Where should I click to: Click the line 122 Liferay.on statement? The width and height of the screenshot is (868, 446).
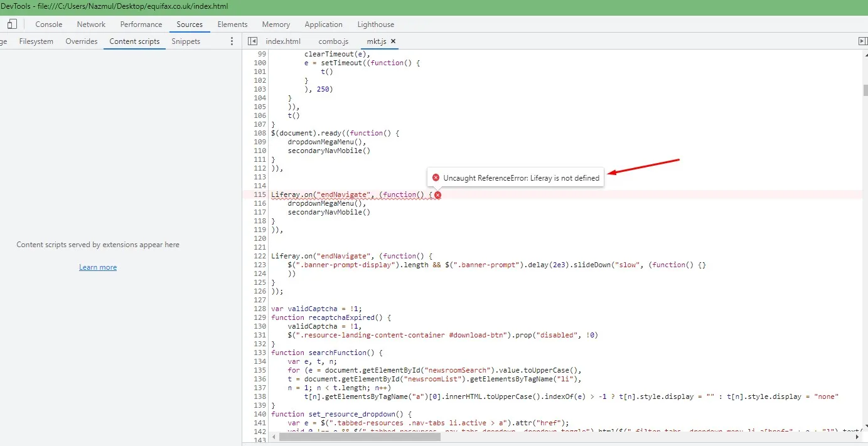[x=352, y=256]
